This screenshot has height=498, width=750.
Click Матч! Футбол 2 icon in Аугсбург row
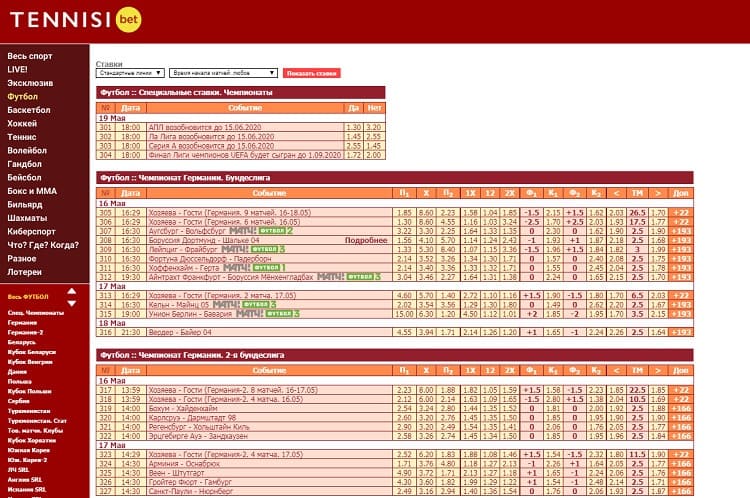point(261,231)
